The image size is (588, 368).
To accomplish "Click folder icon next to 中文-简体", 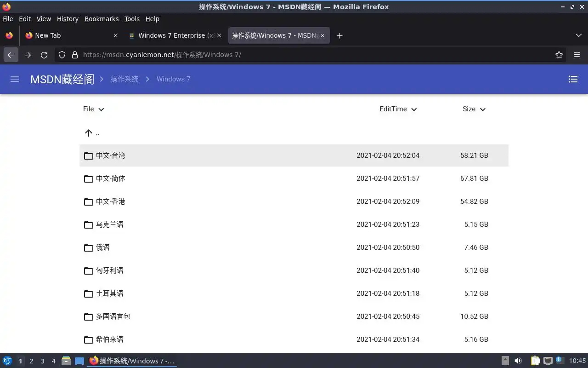I will (x=89, y=178).
